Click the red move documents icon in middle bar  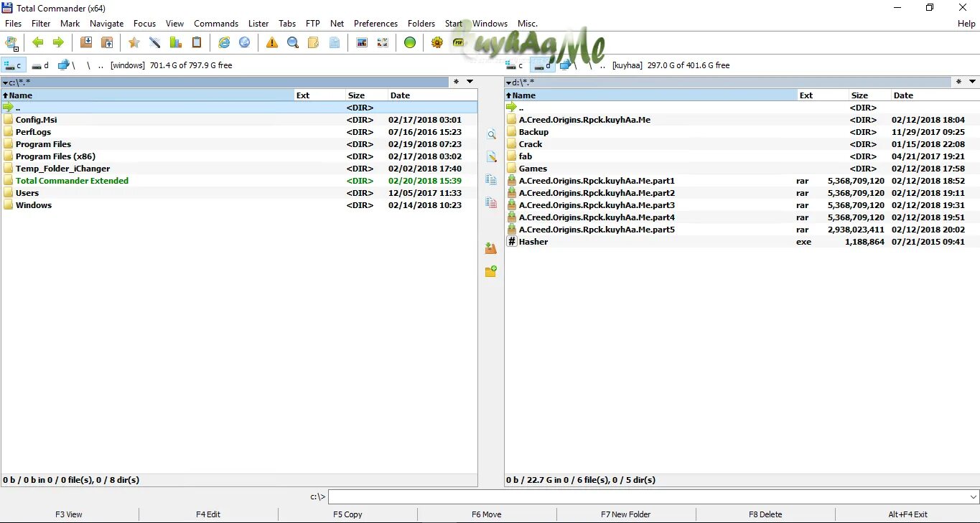pos(491,203)
